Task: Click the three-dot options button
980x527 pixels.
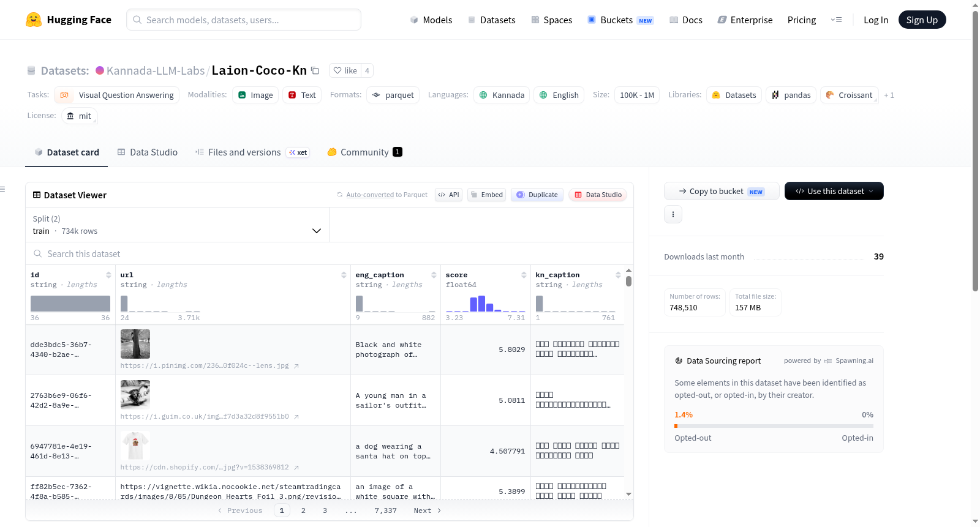Action: coord(673,214)
